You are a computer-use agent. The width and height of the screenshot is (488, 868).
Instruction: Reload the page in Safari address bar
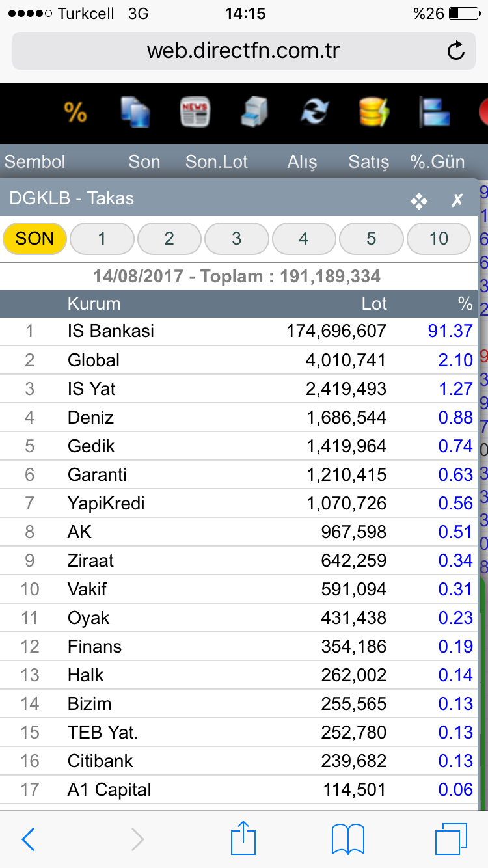[456, 51]
